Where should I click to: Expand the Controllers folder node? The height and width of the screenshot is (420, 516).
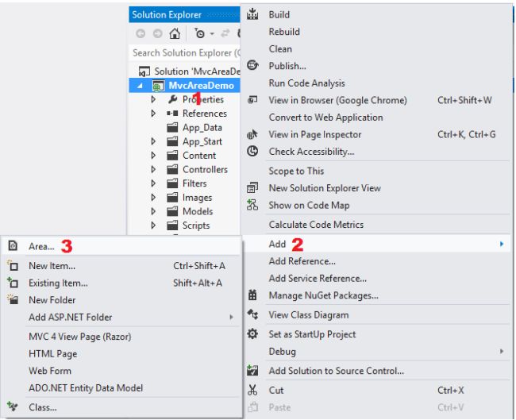click(153, 170)
